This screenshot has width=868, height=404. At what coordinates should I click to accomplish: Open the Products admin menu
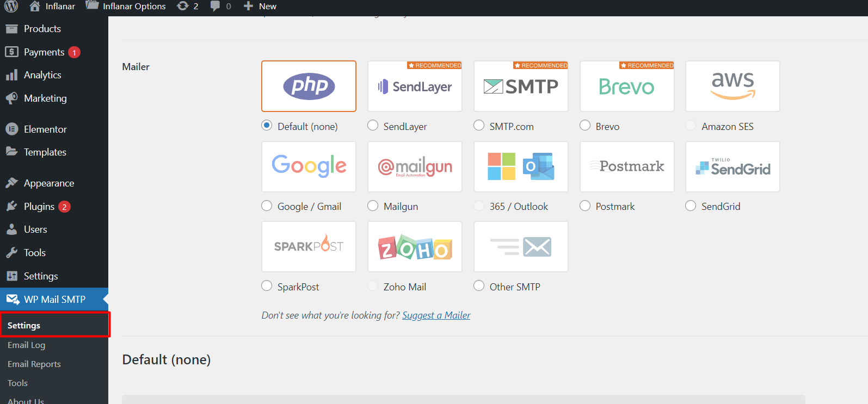point(54,29)
